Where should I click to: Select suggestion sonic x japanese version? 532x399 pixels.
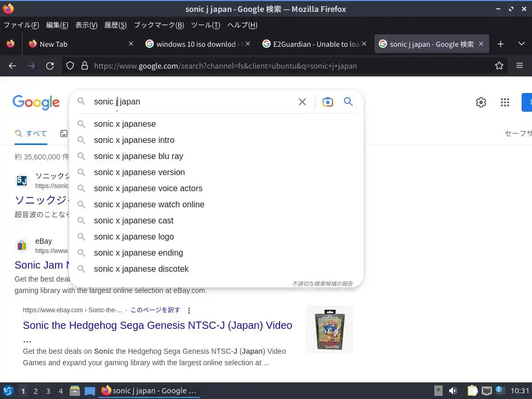pyautogui.click(x=216, y=172)
